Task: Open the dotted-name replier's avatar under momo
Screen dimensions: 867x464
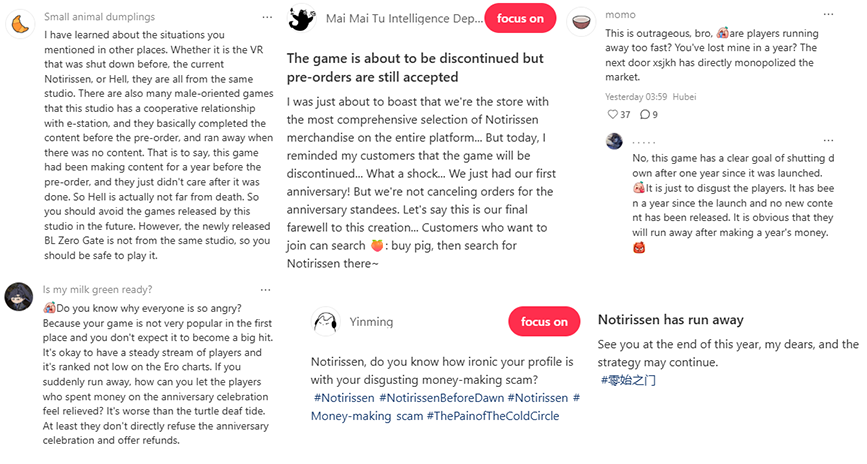Action: click(614, 142)
